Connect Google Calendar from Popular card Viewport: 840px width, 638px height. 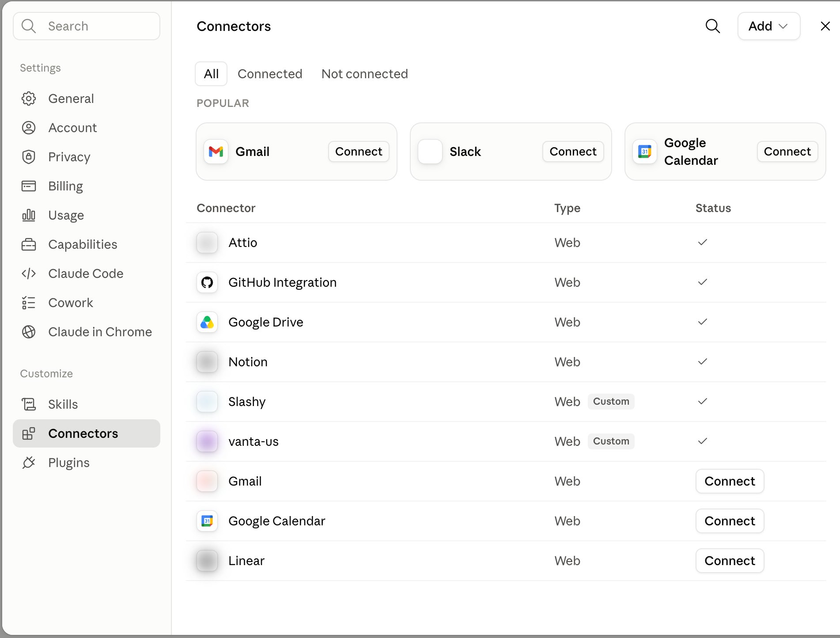[787, 152]
